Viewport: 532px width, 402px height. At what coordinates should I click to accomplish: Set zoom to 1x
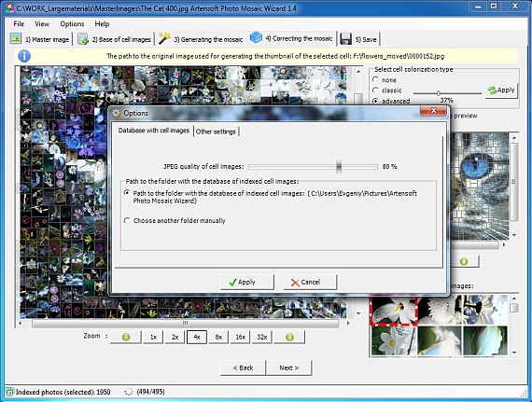(153, 337)
